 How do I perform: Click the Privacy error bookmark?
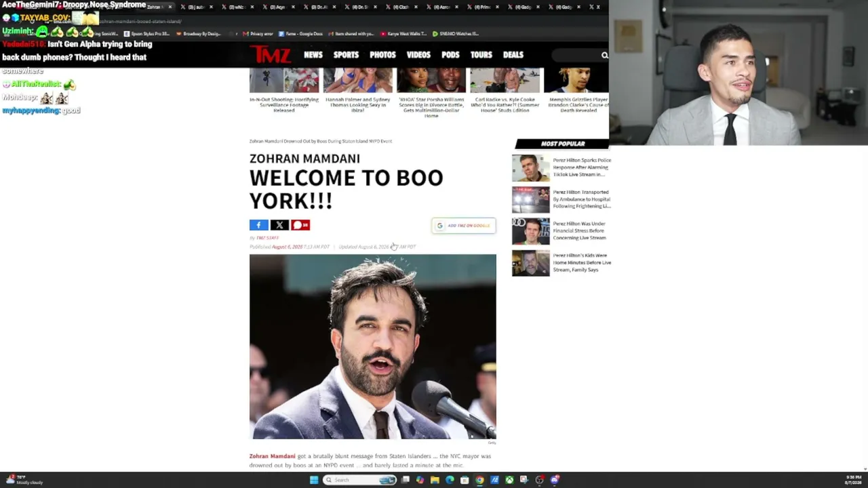(x=258, y=33)
